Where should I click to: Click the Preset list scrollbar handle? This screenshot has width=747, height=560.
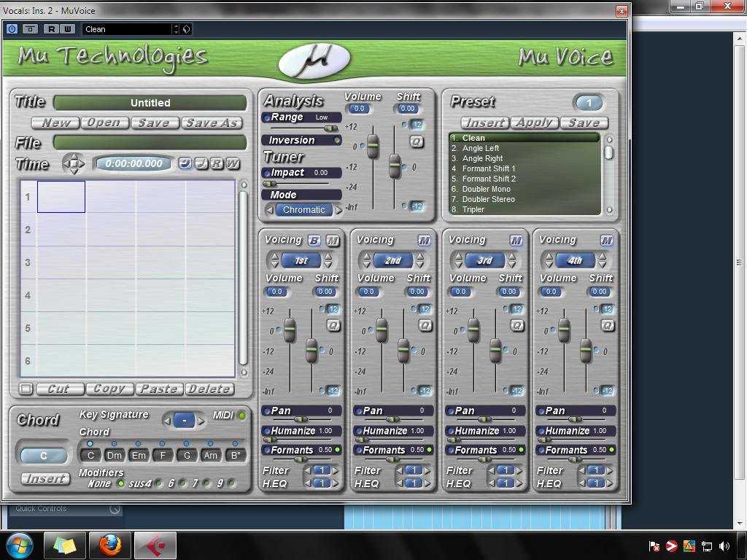608,153
